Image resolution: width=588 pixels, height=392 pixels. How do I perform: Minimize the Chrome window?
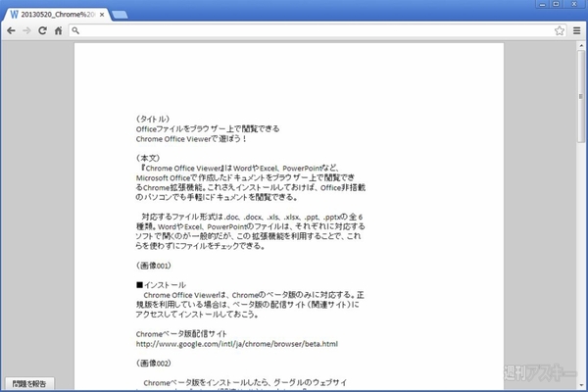point(542,4)
